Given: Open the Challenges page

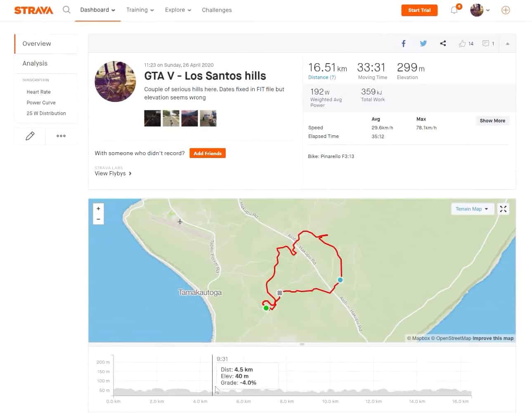Looking at the screenshot, I should (217, 10).
